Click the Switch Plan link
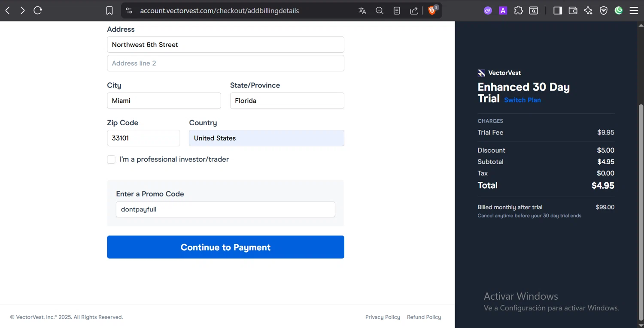The width and height of the screenshot is (644, 328). tap(522, 100)
